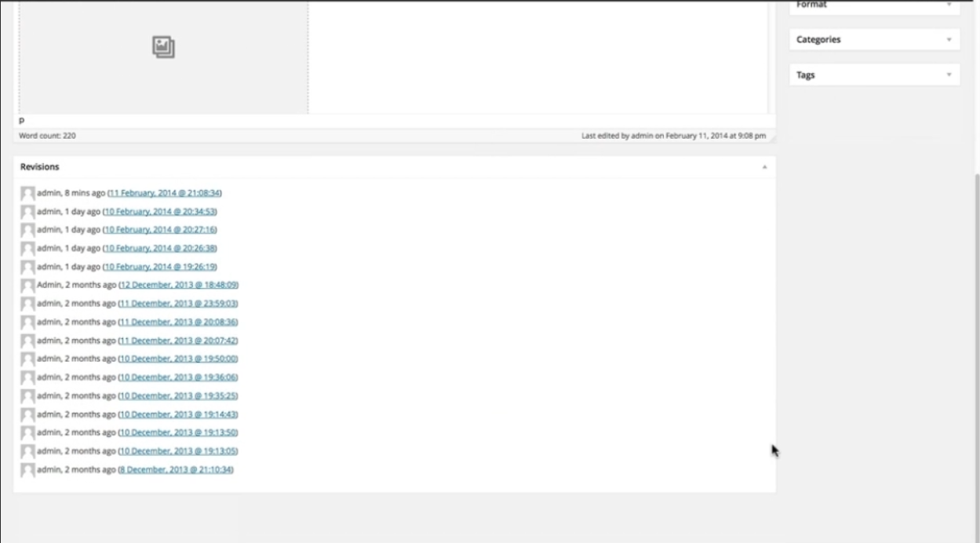Open revision 10 February, 2014 @ 20:26:38
This screenshot has height=543, width=980.
click(x=160, y=249)
